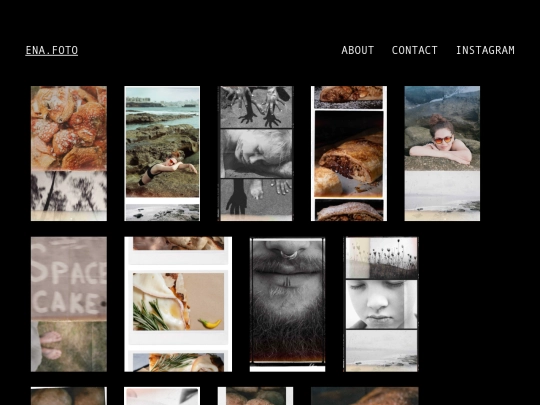Screen dimensions: 540x405
Task: Open the woman with orange sunglasses photo
Action: (x=442, y=153)
